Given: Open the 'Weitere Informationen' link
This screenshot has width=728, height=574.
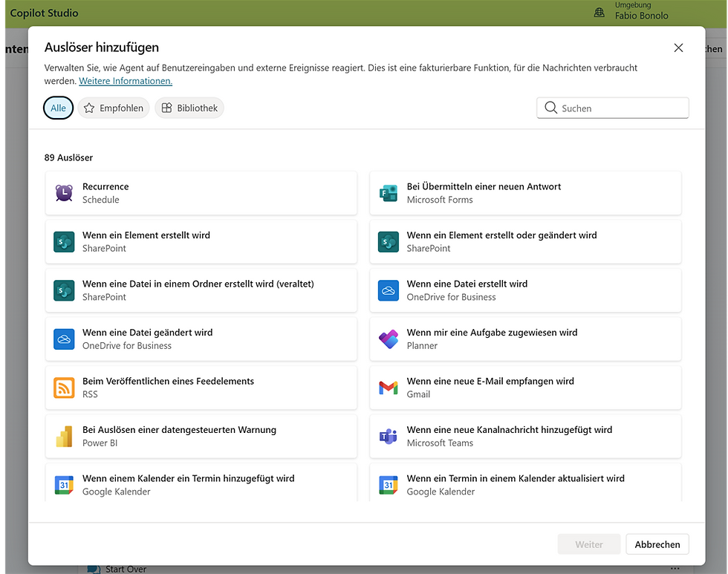Looking at the screenshot, I should click(x=126, y=81).
